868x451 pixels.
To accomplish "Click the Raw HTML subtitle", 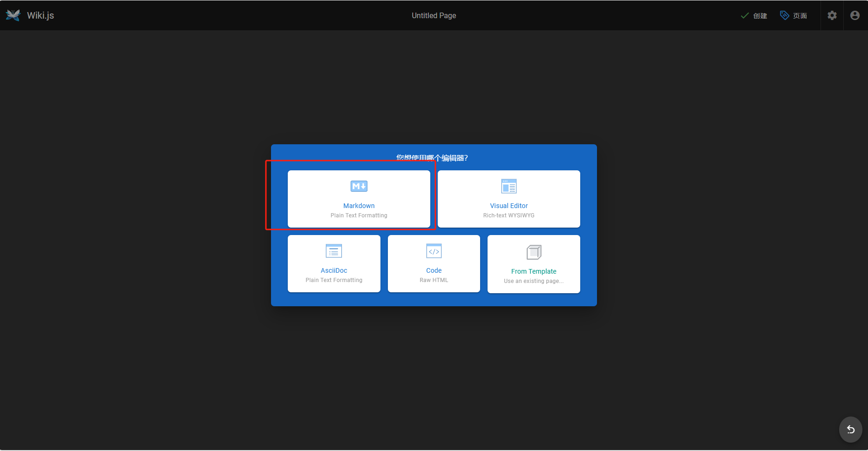I will click(434, 280).
